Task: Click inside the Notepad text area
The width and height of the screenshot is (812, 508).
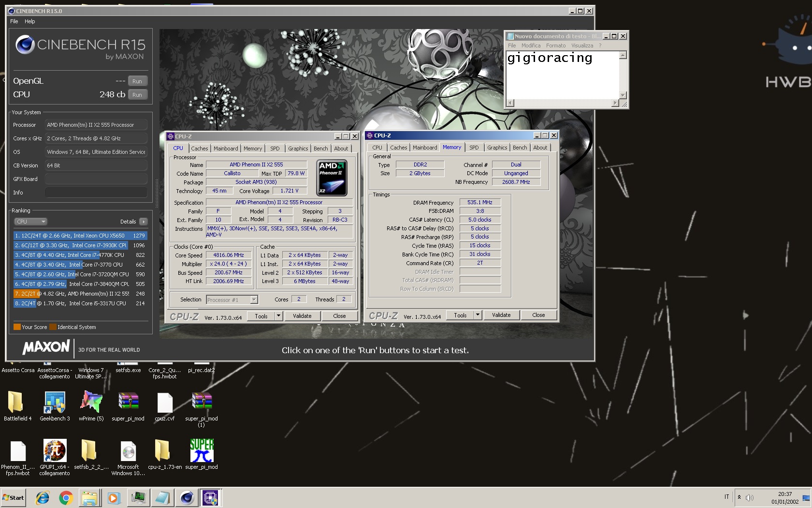Action: pyautogui.click(x=563, y=75)
